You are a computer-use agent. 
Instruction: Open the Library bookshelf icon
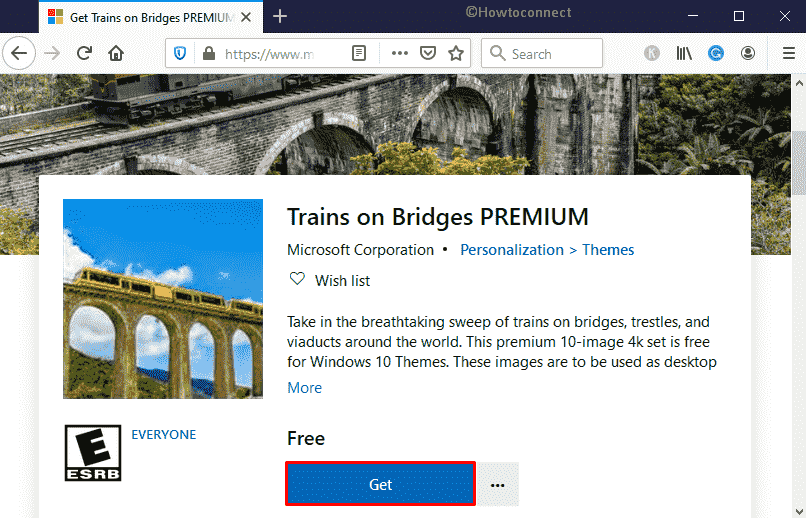[685, 54]
